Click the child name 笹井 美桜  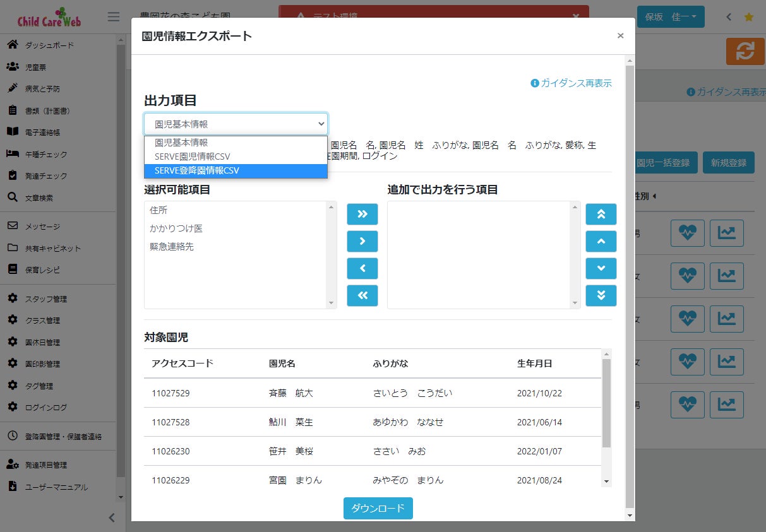[291, 451]
